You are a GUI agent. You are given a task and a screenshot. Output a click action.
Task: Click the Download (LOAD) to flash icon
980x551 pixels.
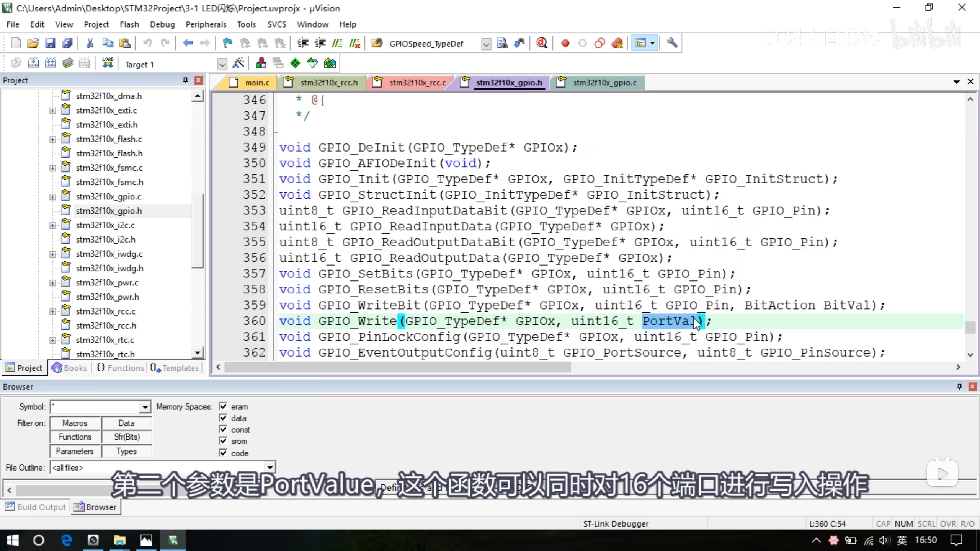[x=108, y=63]
